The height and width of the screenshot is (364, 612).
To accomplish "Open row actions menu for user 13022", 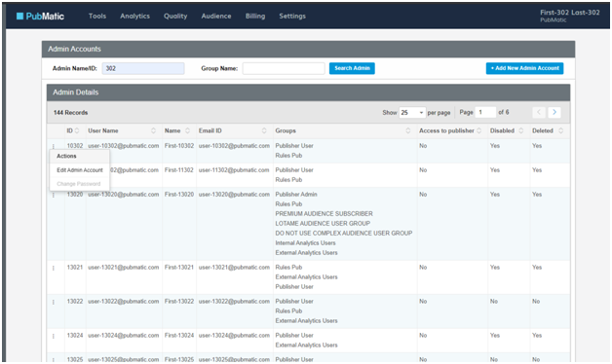I will (x=54, y=302).
